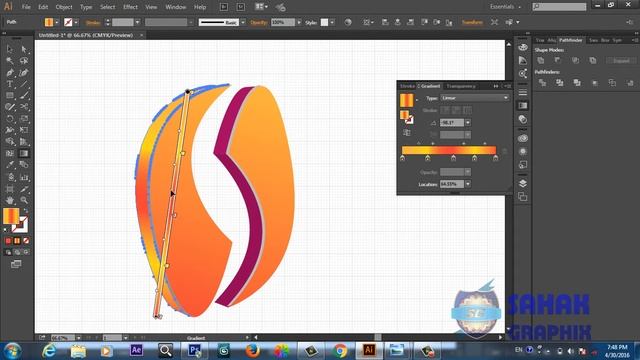Toggle fill mode to Color button
640x360 pixels.
tap(8, 241)
